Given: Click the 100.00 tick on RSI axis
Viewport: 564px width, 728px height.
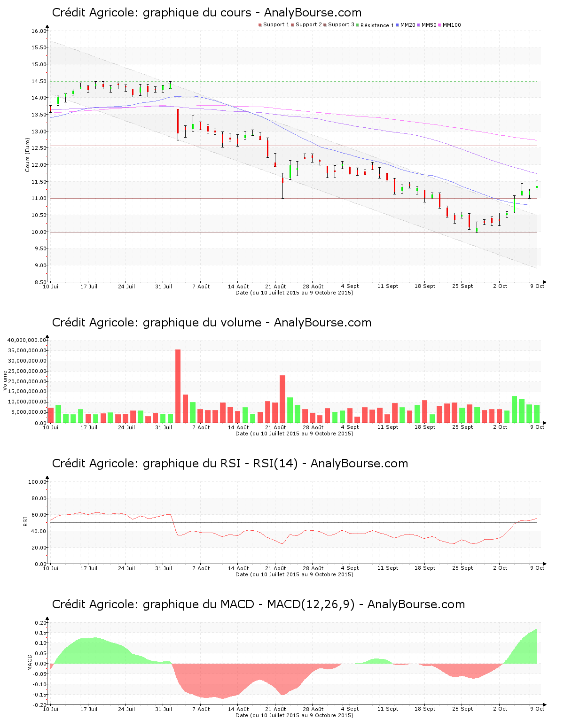Looking at the screenshot, I should pos(38,482).
